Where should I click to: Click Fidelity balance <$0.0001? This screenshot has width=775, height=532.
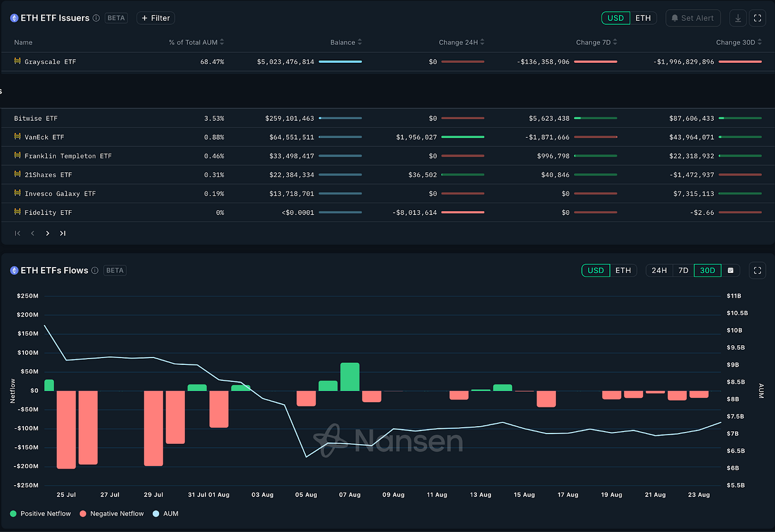[298, 212]
